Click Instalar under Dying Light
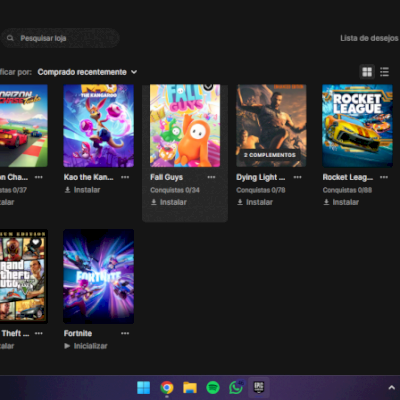400x400 pixels. coord(255,202)
